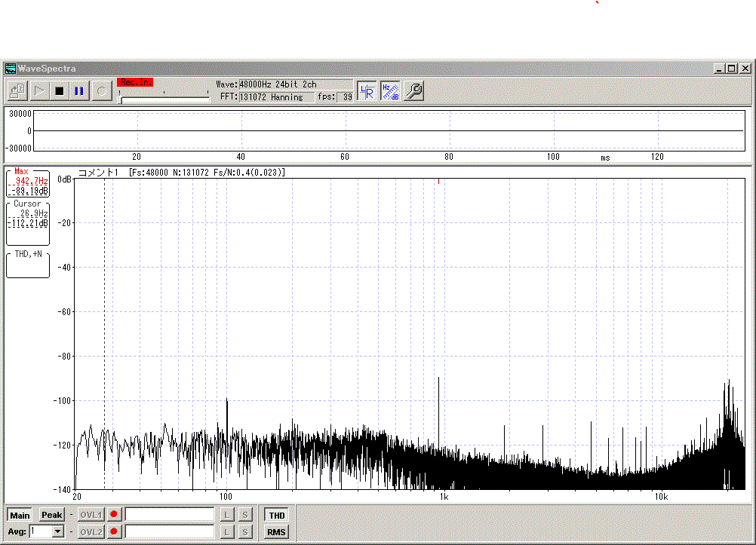Toggle the OVL2 overlay button

(91, 532)
